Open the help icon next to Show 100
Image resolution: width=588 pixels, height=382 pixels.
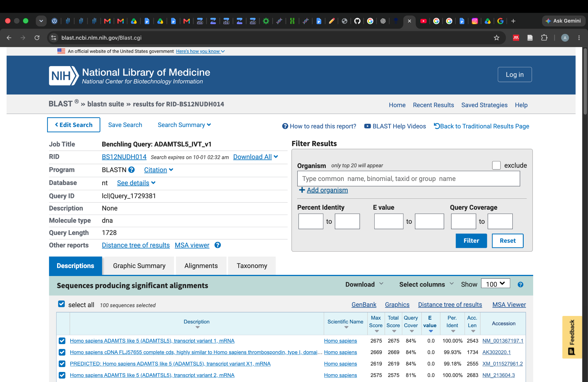coord(520,284)
